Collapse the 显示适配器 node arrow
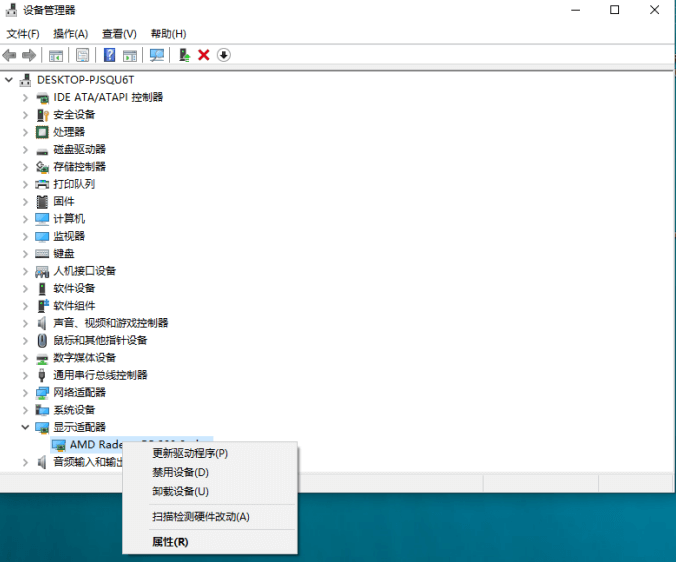The width and height of the screenshot is (676, 562). tap(25, 428)
